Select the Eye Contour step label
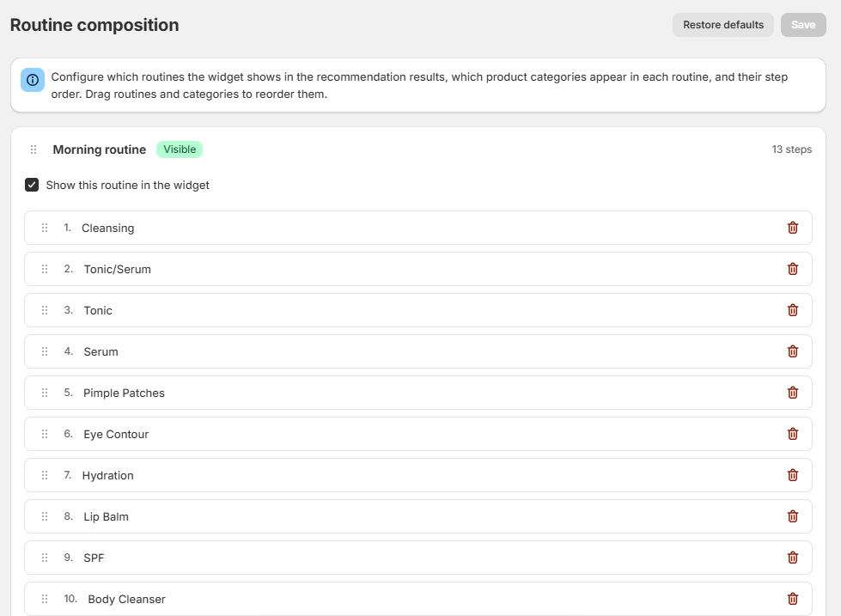 [x=116, y=434]
